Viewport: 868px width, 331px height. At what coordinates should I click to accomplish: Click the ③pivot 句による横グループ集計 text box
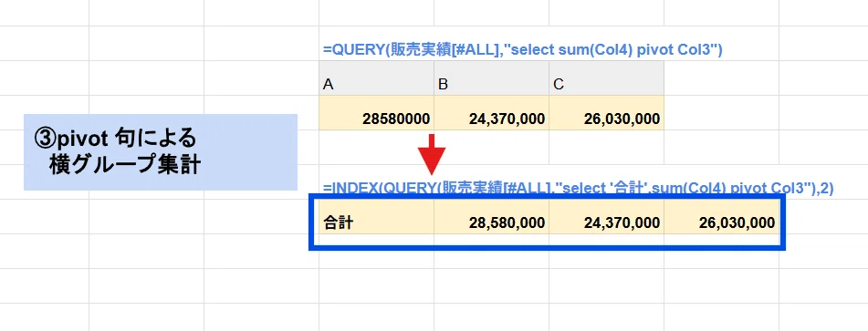pyautogui.click(x=161, y=152)
